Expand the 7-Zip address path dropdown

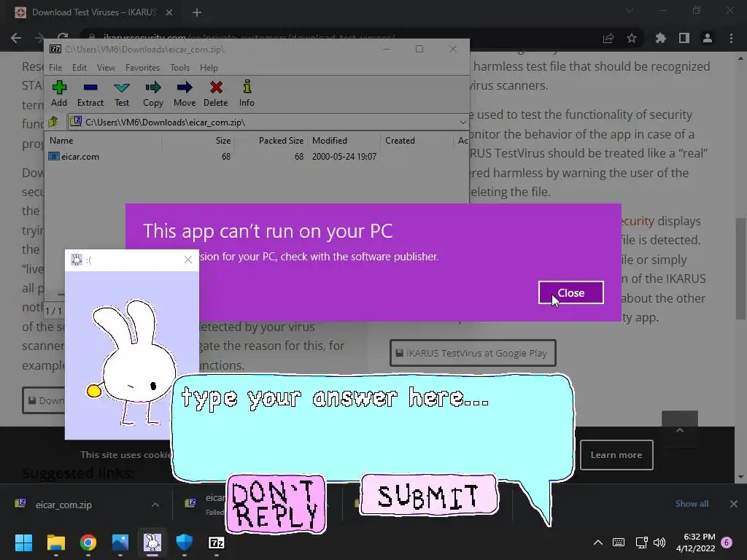(462, 122)
